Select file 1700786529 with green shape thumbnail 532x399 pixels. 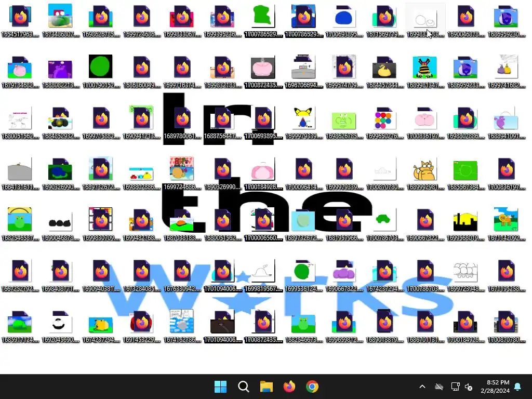coord(263,21)
